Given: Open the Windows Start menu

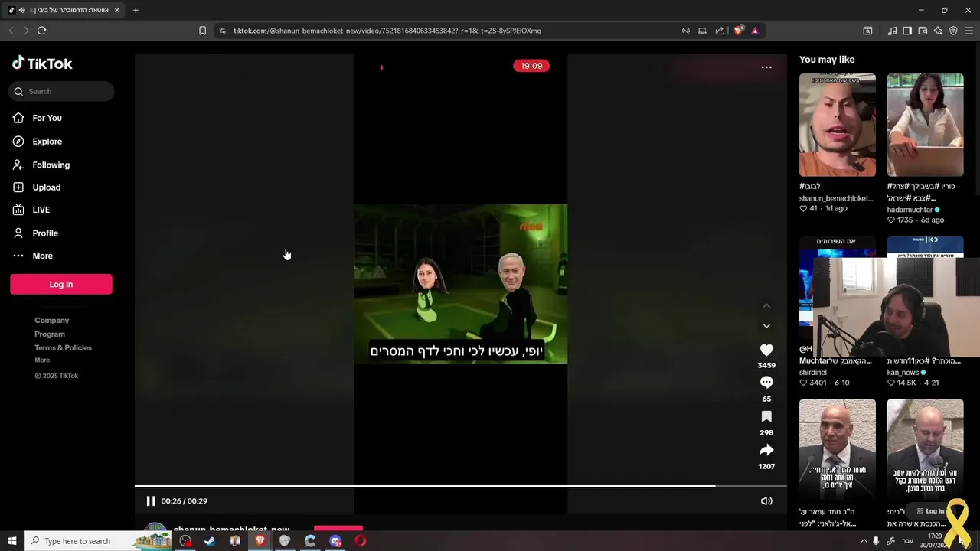Looking at the screenshot, I should [x=11, y=541].
